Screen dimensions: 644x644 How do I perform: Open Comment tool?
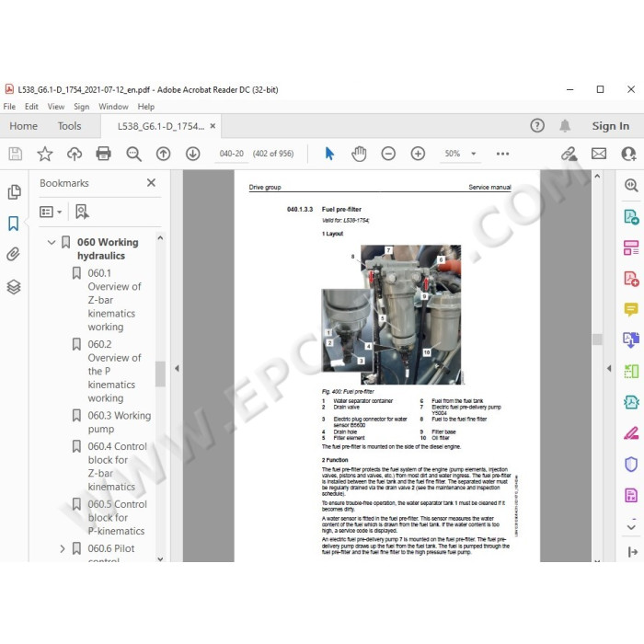(x=631, y=309)
